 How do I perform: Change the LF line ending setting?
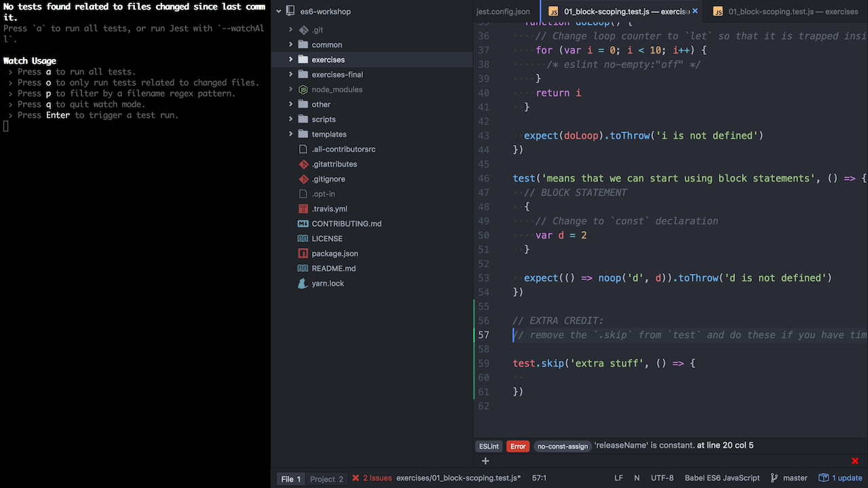(618, 479)
